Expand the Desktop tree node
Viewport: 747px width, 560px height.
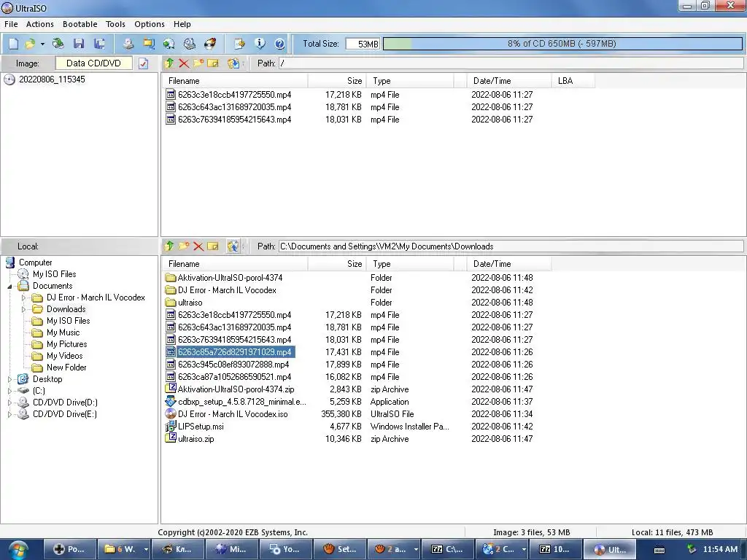point(9,379)
